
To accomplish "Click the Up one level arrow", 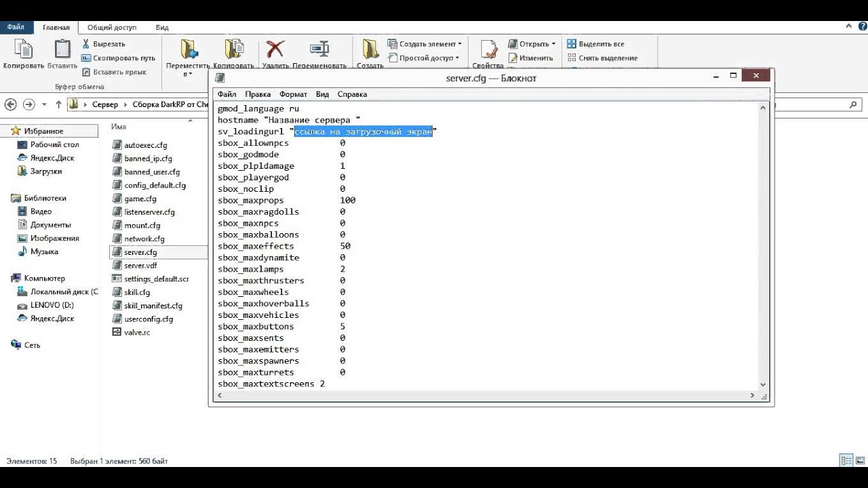I will click(x=58, y=104).
